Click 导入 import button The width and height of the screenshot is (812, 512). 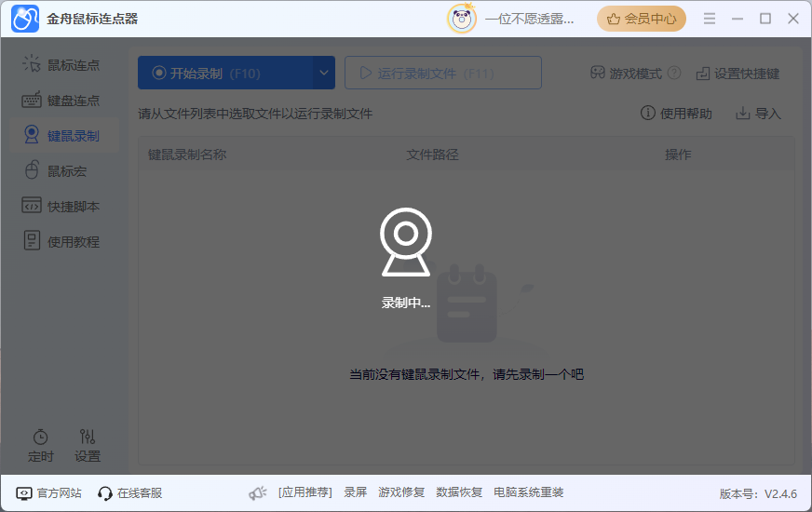pos(758,113)
